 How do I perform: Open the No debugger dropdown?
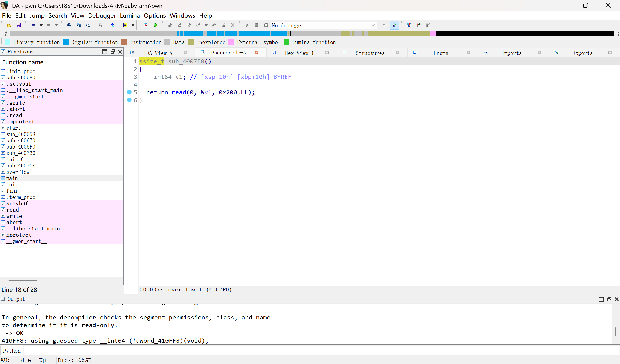373,25
